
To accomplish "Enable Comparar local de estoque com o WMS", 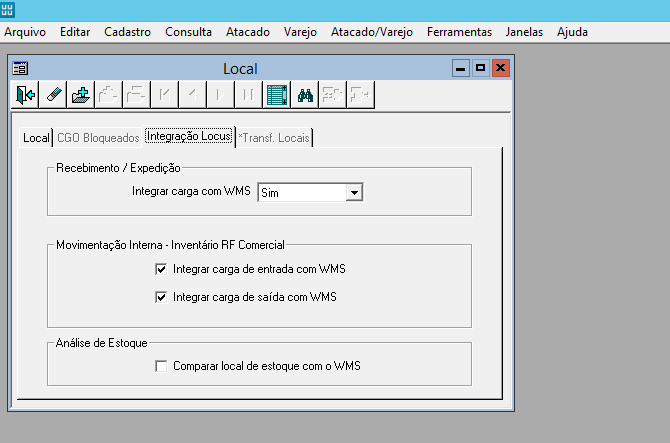I will point(161,366).
